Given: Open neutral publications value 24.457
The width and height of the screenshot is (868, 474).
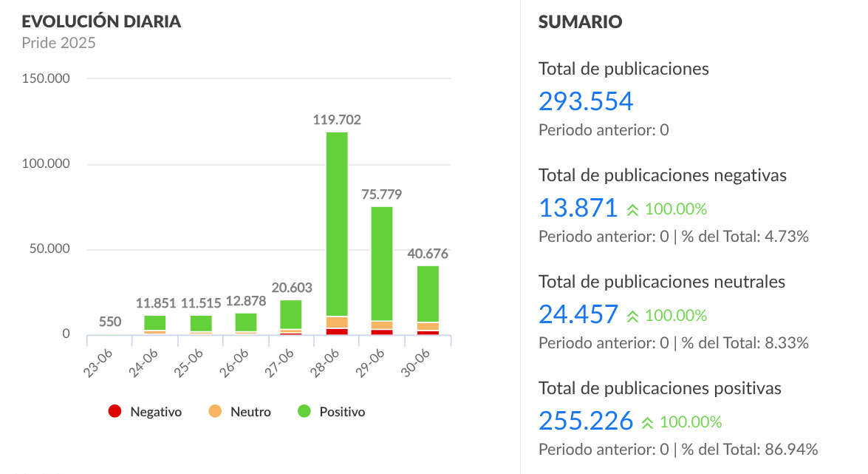Looking at the screenshot, I should (578, 315).
